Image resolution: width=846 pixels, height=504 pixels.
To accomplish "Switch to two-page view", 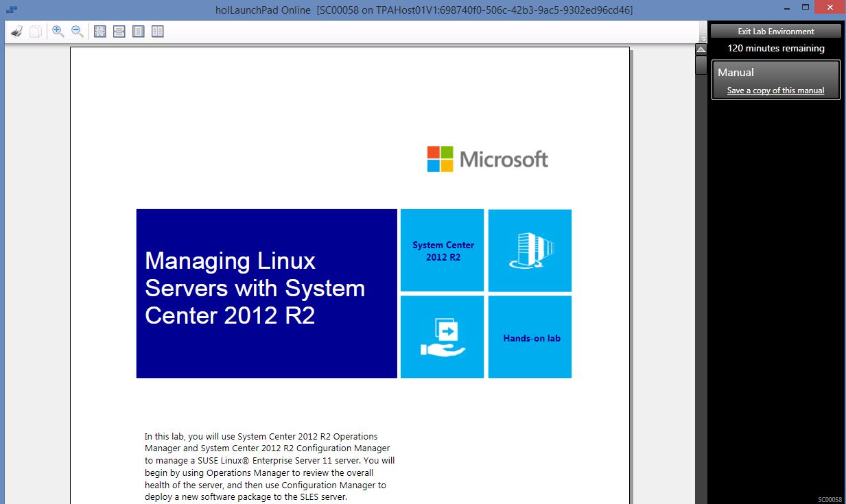I will click(158, 32).
